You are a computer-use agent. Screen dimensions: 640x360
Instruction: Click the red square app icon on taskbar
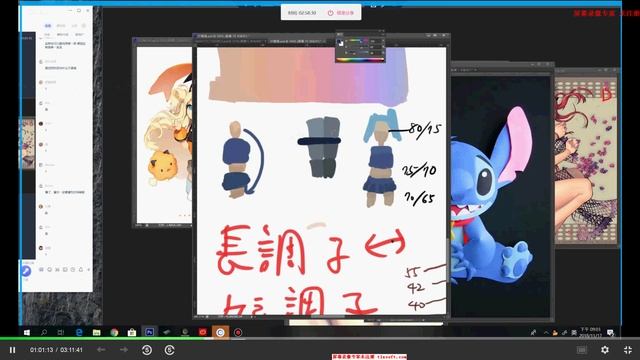pos(202,332)
